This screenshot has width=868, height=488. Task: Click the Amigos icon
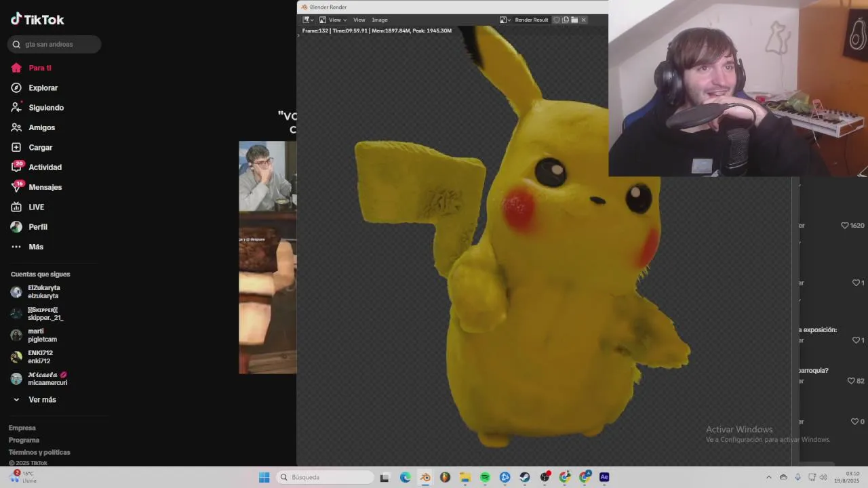point(16,127)
